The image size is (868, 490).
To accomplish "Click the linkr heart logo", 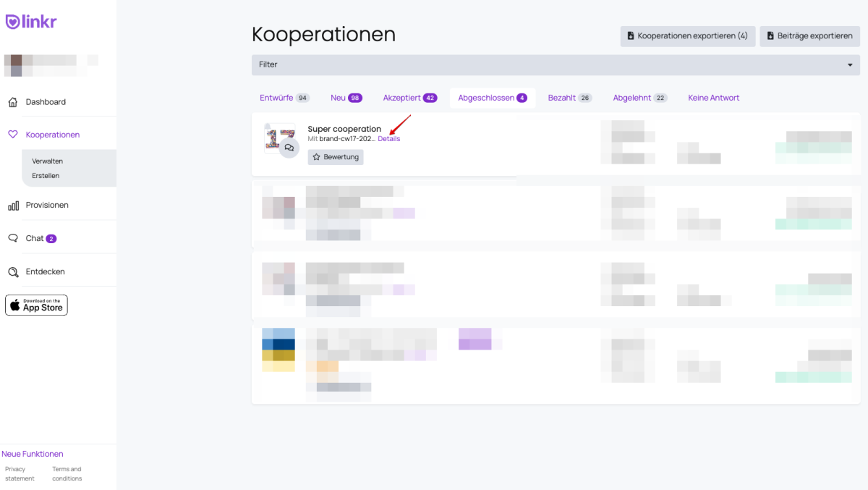I will pos(13,22).
